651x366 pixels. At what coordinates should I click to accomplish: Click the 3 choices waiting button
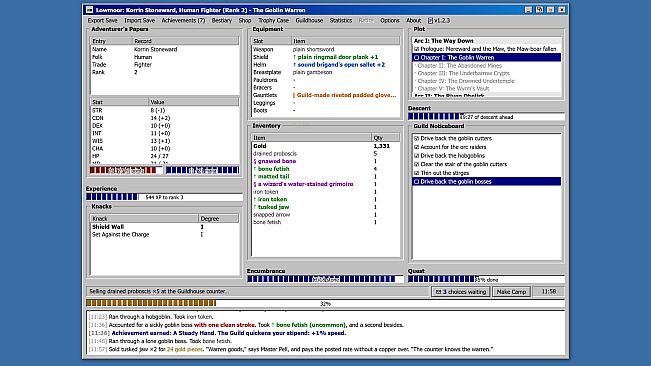(x=460, y=292)
